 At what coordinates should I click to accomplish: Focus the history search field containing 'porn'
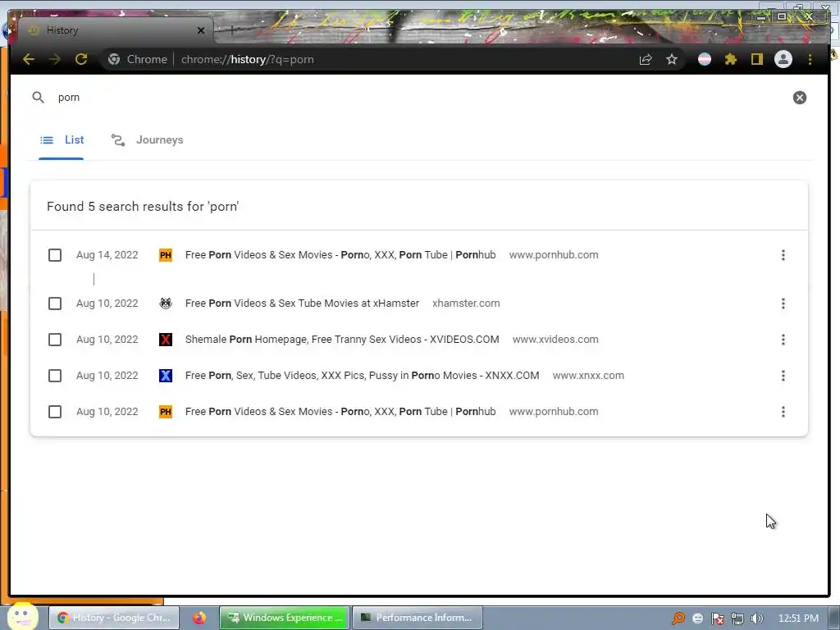[418, 98]
